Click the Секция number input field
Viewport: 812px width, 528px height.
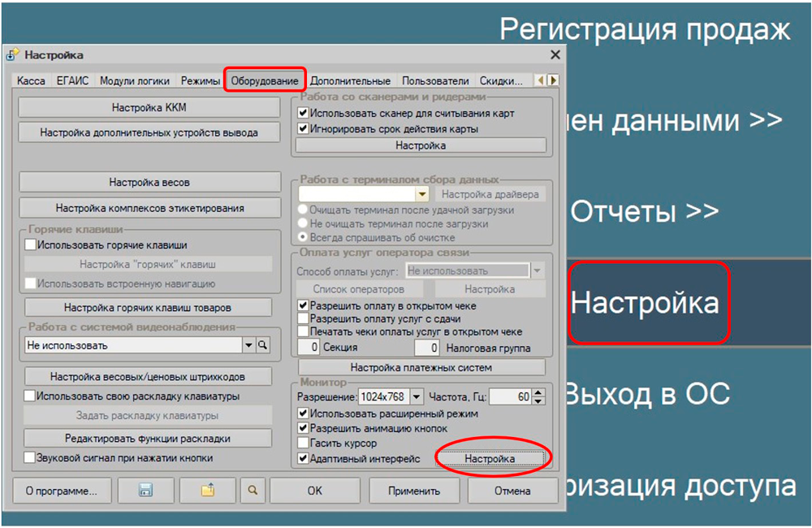click(309, 348)
